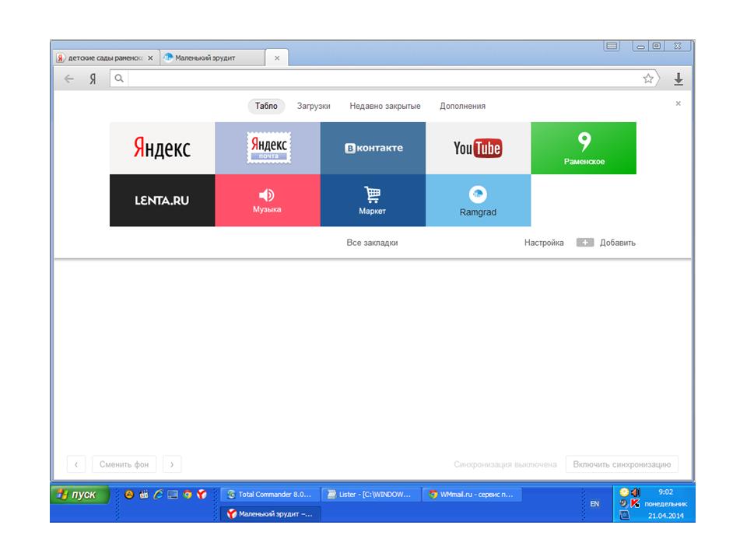Close the 'детские сады раменское' tab
Image resolution: width=747 pixels, height=560 pixels.
click(150, 58)
